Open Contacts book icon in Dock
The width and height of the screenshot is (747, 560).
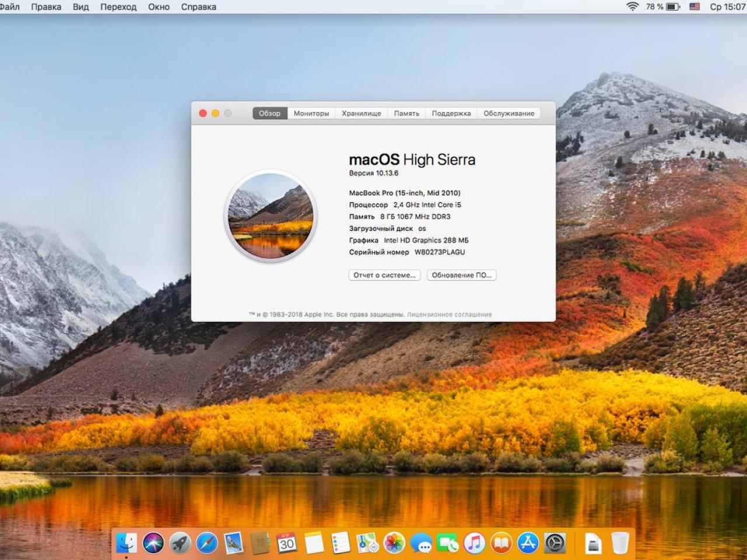coord(260,543)
